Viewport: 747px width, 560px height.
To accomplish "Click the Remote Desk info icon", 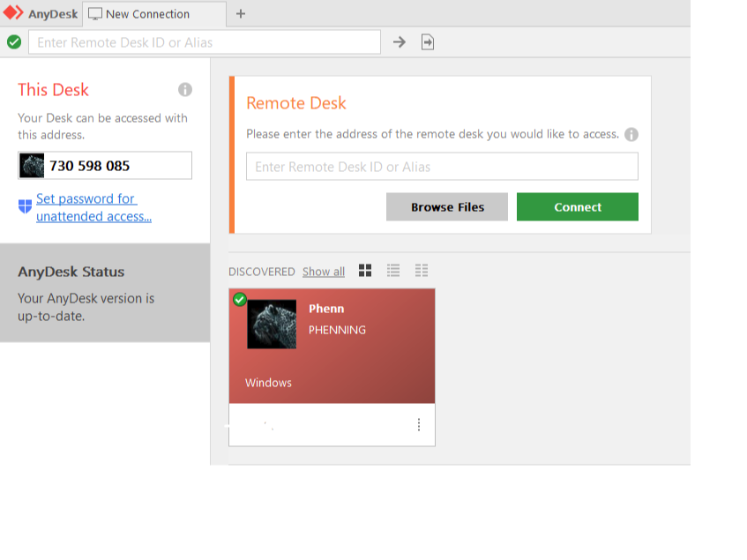I will [x=631, y=135].
